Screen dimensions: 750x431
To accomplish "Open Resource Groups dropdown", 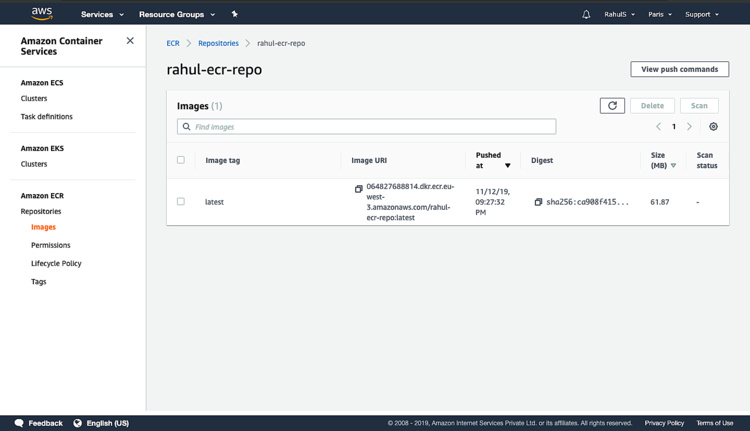I will pyautogui.click(x=176, y=14).
